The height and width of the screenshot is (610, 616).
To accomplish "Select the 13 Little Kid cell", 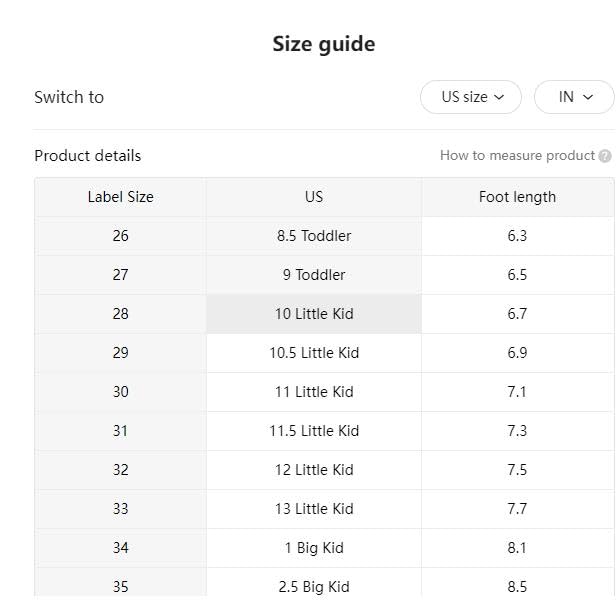I will pos(314,509).
